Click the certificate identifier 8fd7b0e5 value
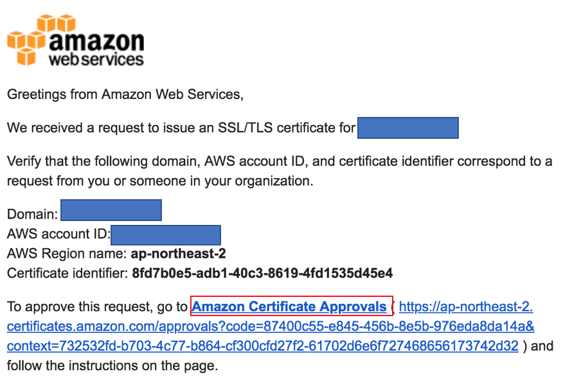The image size is (563, 392). click(x=262, y=273)
